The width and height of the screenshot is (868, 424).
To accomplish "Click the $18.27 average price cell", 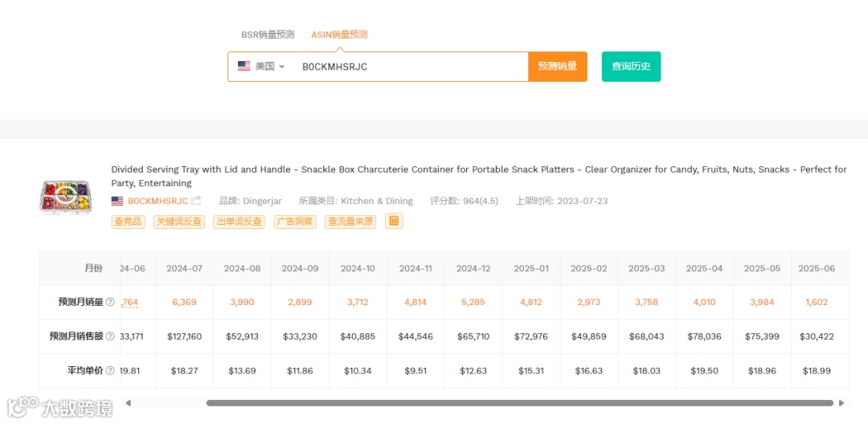I will click(x=184, y=371).
